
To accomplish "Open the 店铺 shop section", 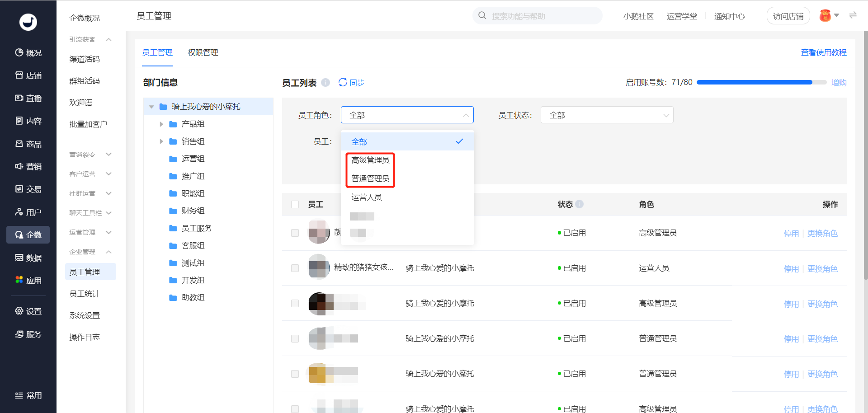I will (28, 75).
